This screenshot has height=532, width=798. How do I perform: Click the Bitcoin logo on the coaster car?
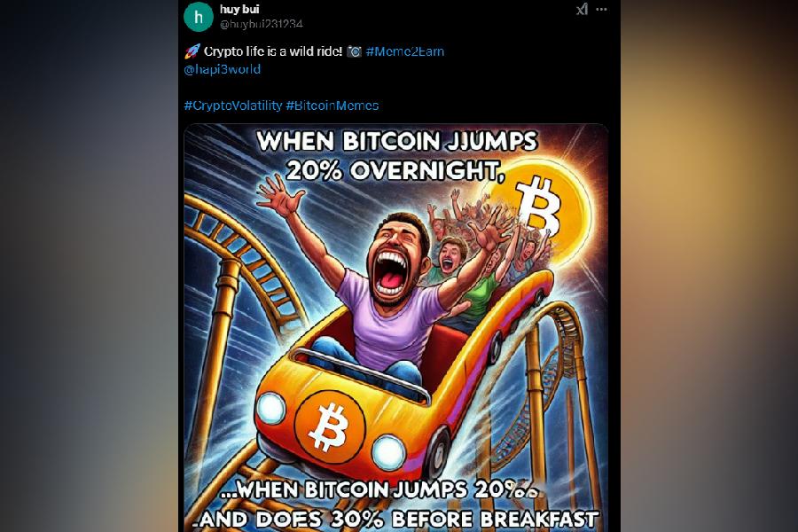pos(329,426)
